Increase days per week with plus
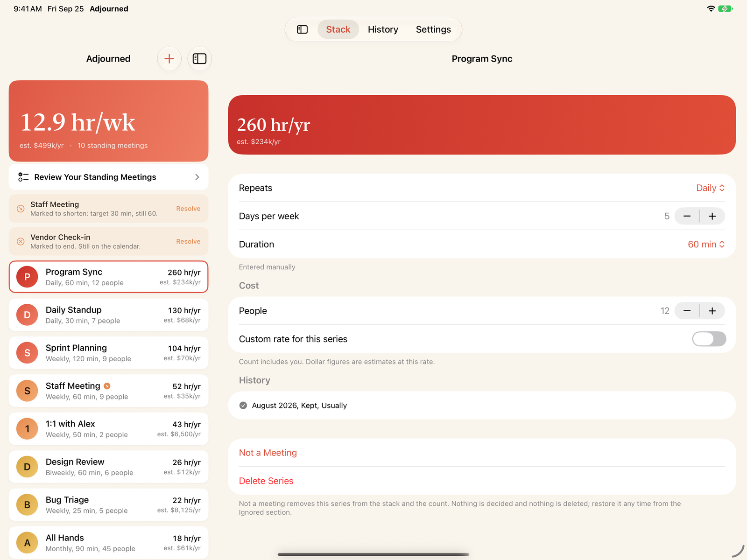This screenshot has width=747, height=560. (712, 216)
